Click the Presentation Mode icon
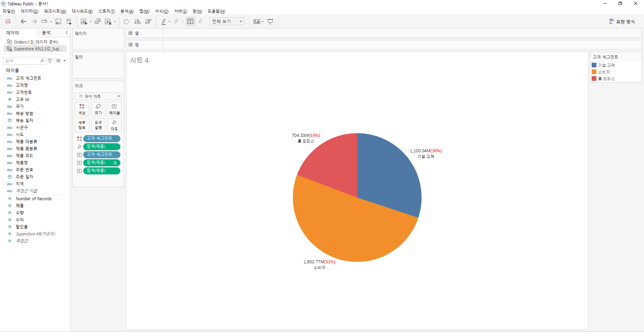Image resolution: width=644 pixels, height=332 pixels. point(270,21)
